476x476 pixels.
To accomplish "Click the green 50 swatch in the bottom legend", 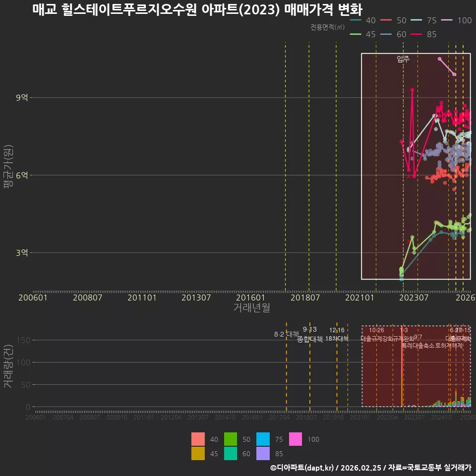I will [x=231, y=439].
